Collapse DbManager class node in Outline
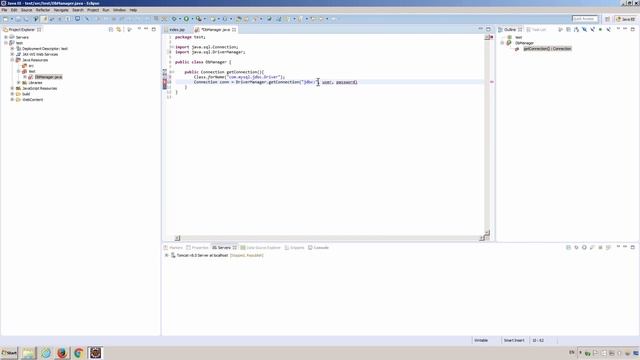 click(x=502, y=43)
